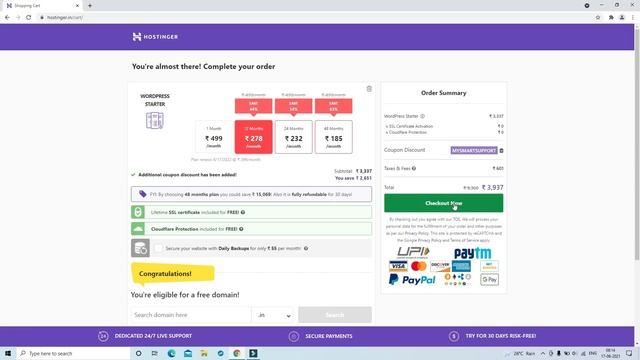The height and width of the screenshot is (360, 640).
Task: Click the Visa card logo
Action: coord(398,267)
